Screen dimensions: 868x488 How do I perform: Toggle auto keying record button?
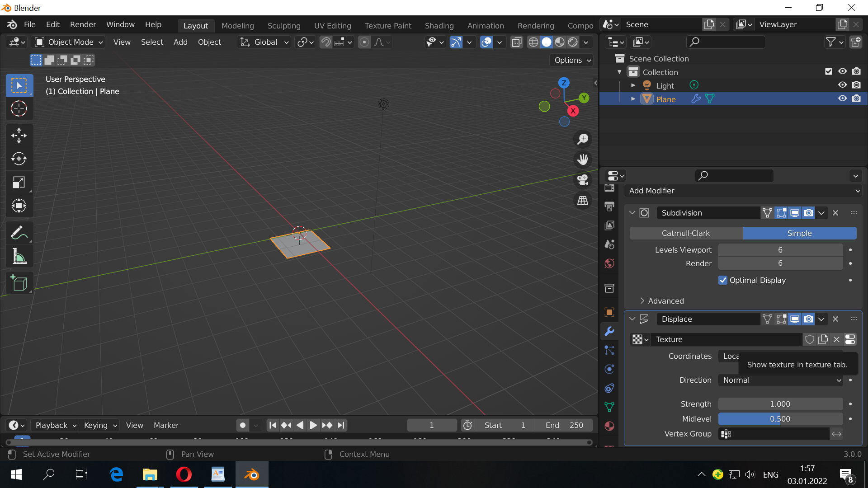(x=243, y=425)
